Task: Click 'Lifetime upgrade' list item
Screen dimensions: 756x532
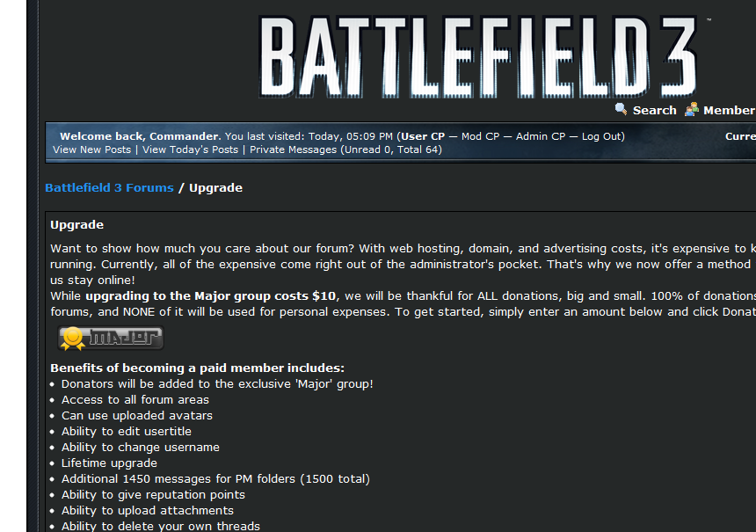Action: coord(110,463)
